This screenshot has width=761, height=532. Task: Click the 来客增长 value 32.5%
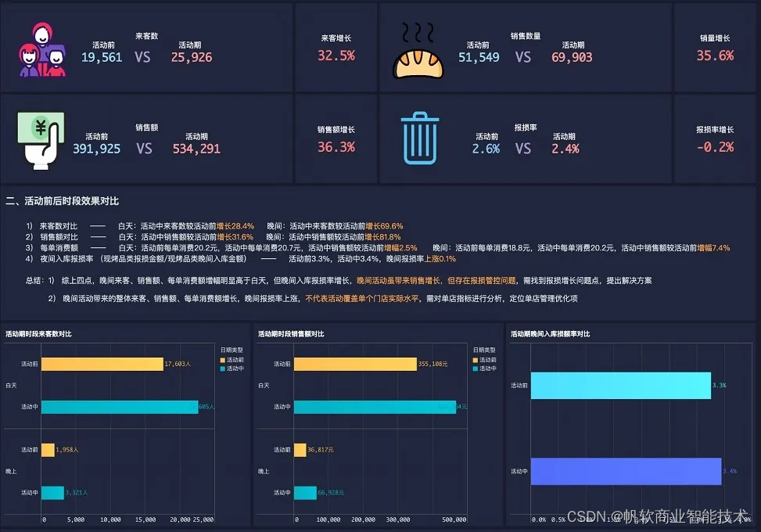point(336,56)
